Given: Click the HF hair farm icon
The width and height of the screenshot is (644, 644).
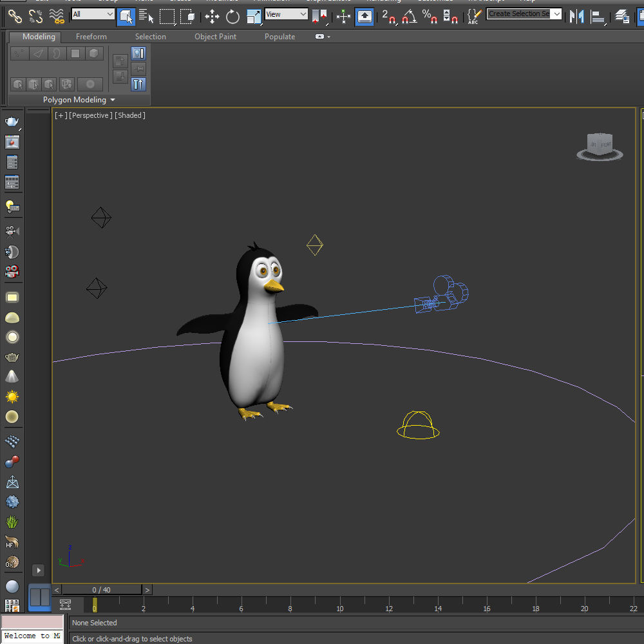Looking at the screenshot, I should 12,542.
